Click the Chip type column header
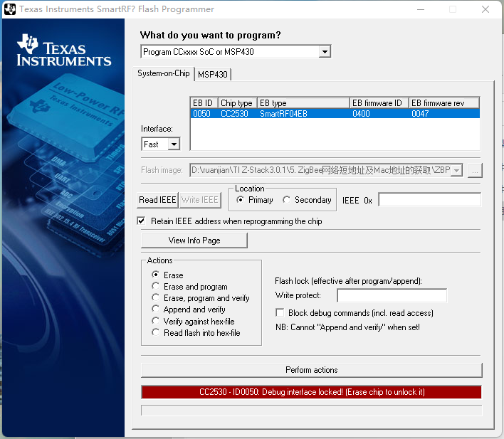504x439 pixels. pyautogui.click(x=238, y=103)
